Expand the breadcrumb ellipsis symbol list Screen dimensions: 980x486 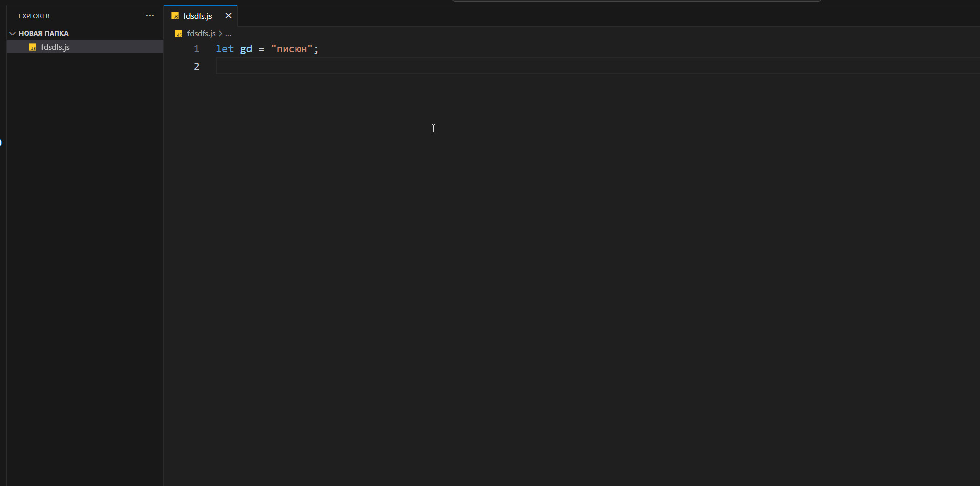point(228,34)
